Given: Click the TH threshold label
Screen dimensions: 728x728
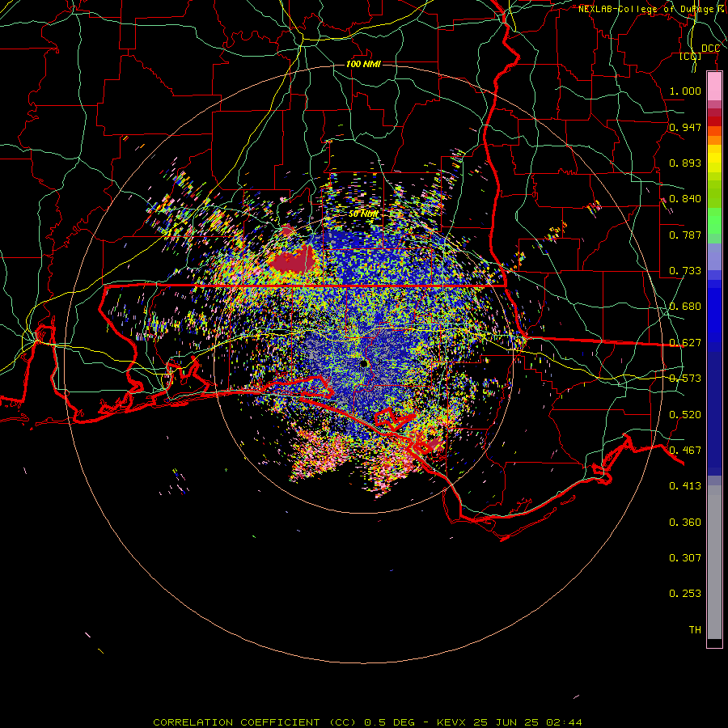Looking at the screenshot, I should (695, 630).
